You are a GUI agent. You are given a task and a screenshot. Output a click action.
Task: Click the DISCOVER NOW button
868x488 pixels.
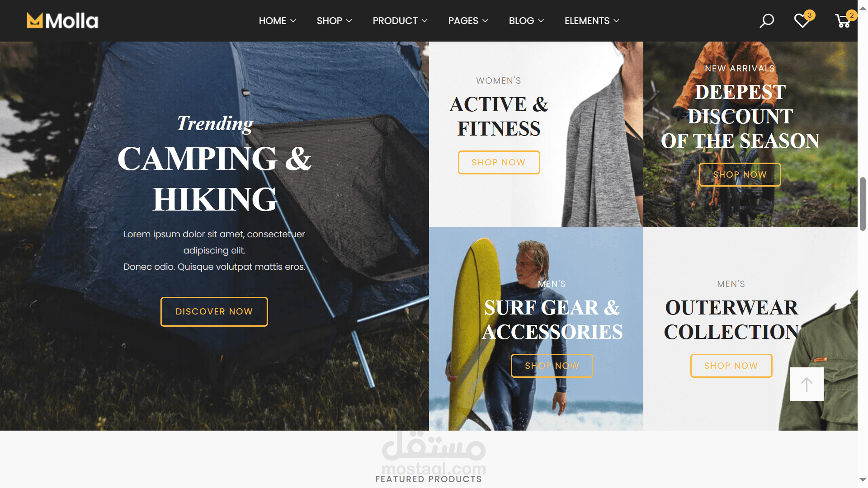click(214, 312)
